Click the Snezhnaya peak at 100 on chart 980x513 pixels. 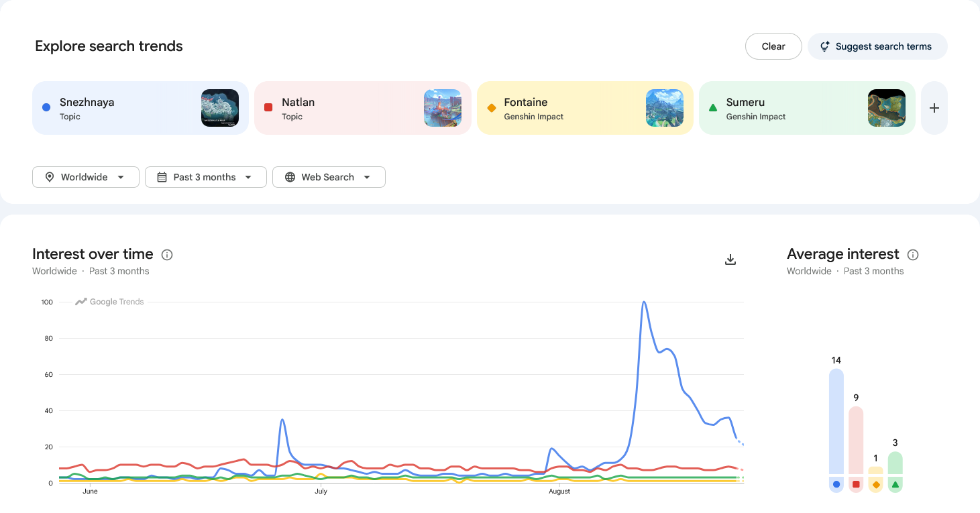click(x=644, y=302)
